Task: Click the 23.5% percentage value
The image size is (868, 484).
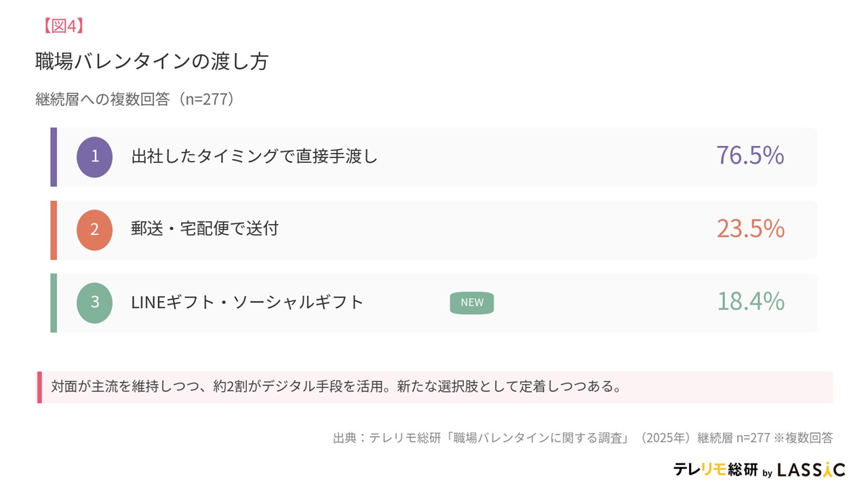Action: 750,229
